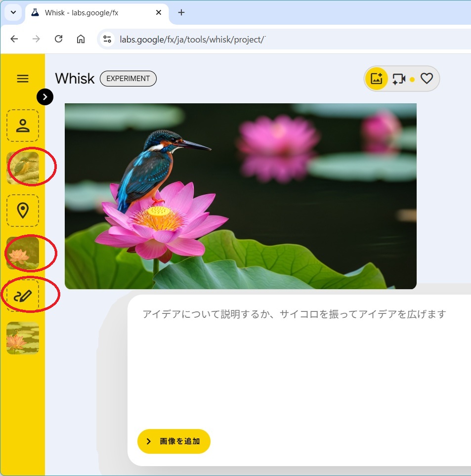The height and width of the screenshot is (476, 471).
Task: Select the lotus pond style thumbnail
Action: click(23, 338)
